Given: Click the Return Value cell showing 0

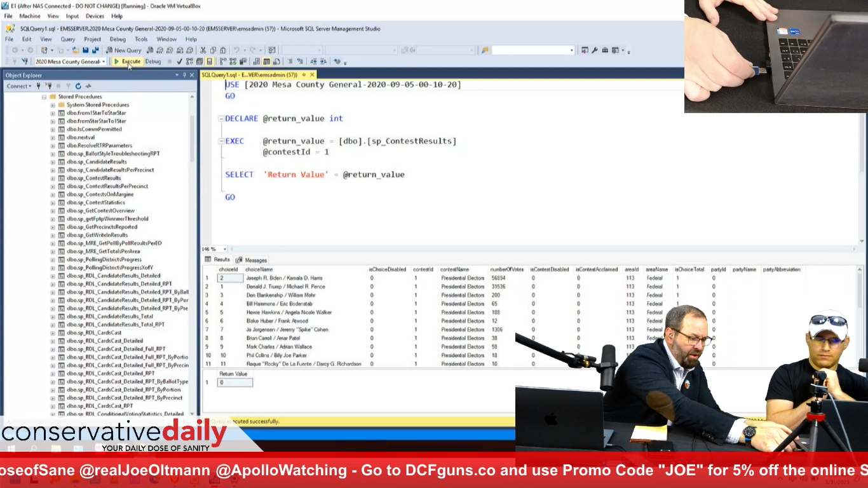Looking at the screenshot, I should pyautogui.click(x=235, y=383).
